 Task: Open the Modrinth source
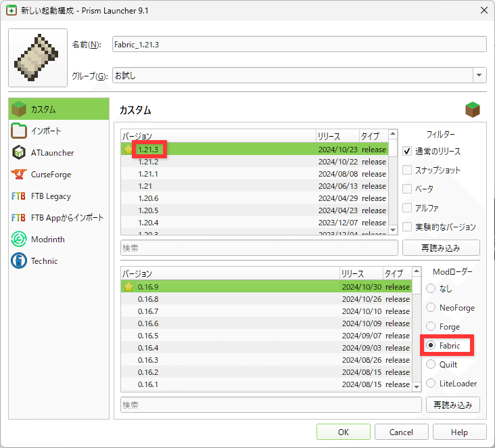(59, 240)
